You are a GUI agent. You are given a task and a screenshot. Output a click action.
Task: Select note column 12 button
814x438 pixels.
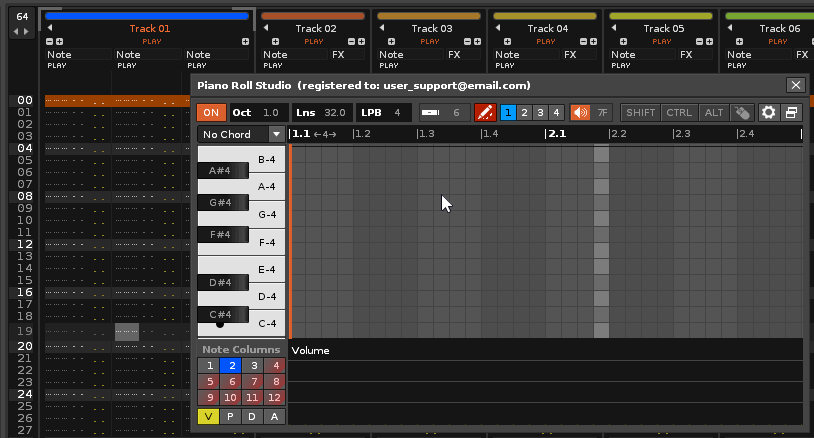(x=274, y=398)
